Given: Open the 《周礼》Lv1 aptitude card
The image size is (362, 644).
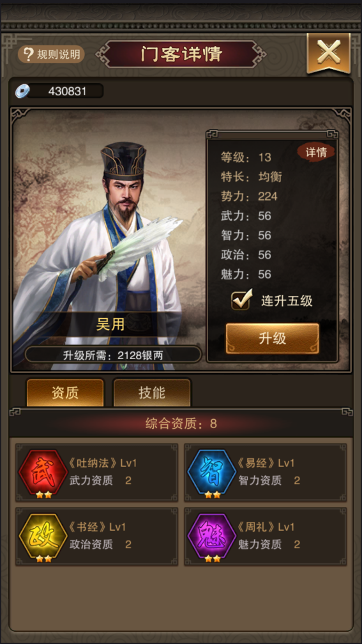Looking at the screenshot, I should pyautogui.click(x=266, y=537).
